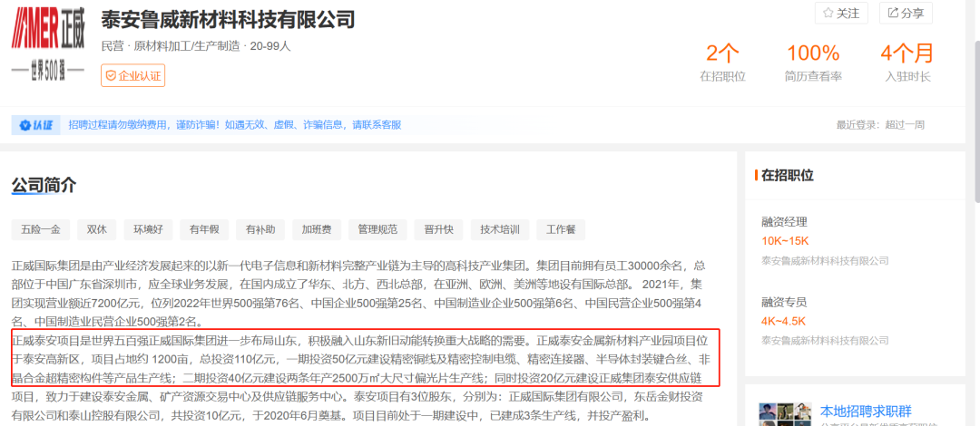Viewport: 980px width, 426px height.
Task: Click the 10K~15K salary text
Action: tap(786, 241)
